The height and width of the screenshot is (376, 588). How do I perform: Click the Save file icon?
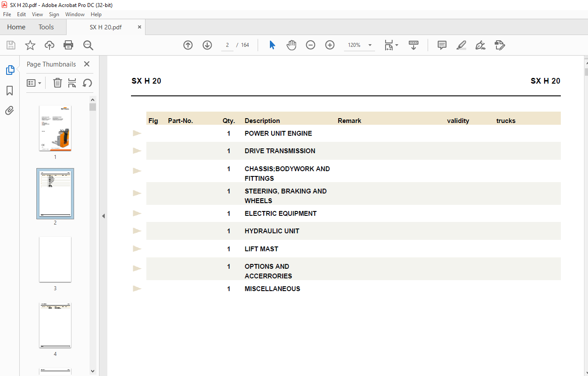pyautogui.click(x=11, y=45)
